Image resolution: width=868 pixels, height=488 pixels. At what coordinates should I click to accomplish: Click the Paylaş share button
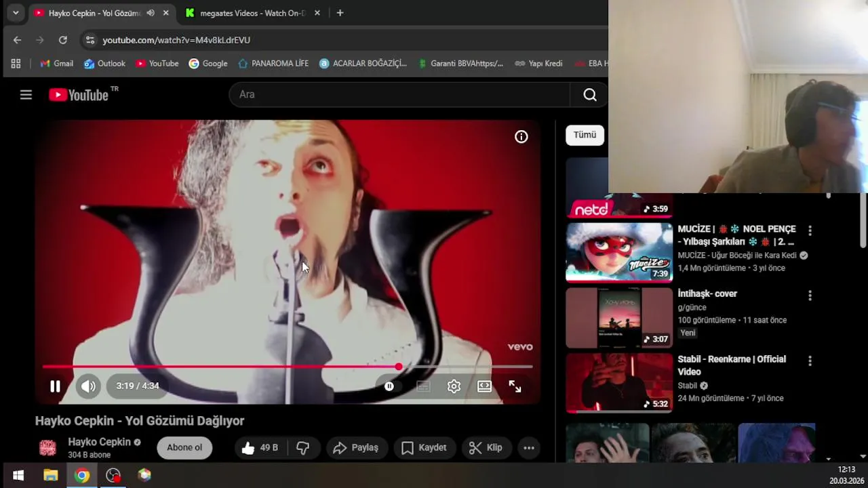pyautogui.click(x=356, y=447)
